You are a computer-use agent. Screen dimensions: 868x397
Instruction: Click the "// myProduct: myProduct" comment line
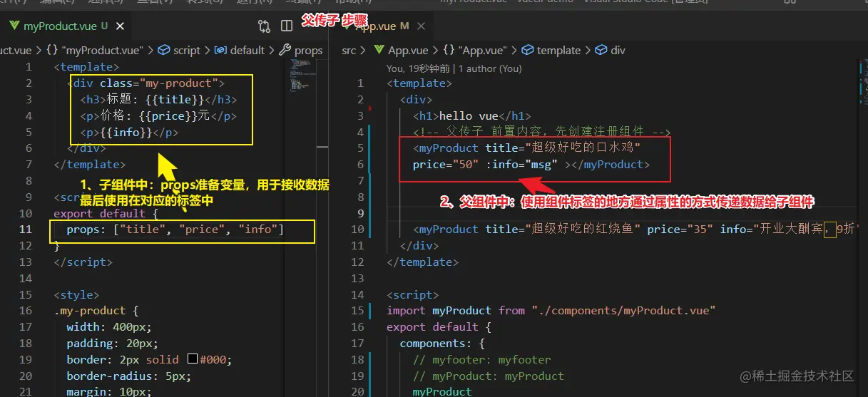pyautogui.click(x=488, y=376)
